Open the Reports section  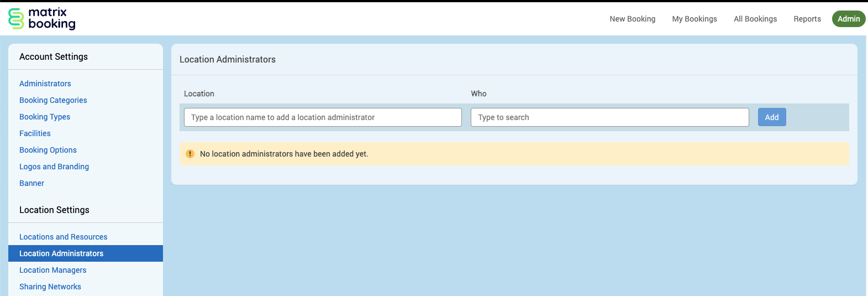point(807,19)
